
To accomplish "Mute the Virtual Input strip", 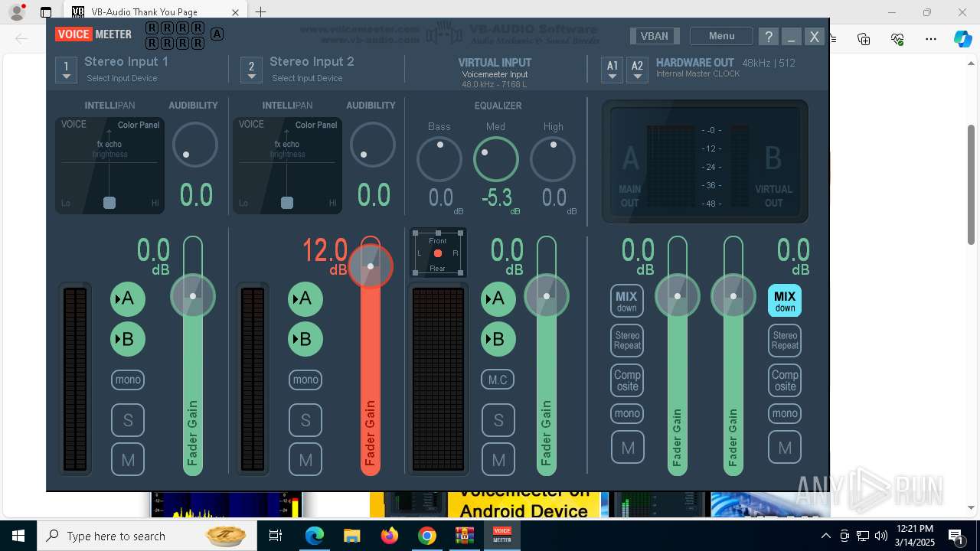I will [498, 460].
